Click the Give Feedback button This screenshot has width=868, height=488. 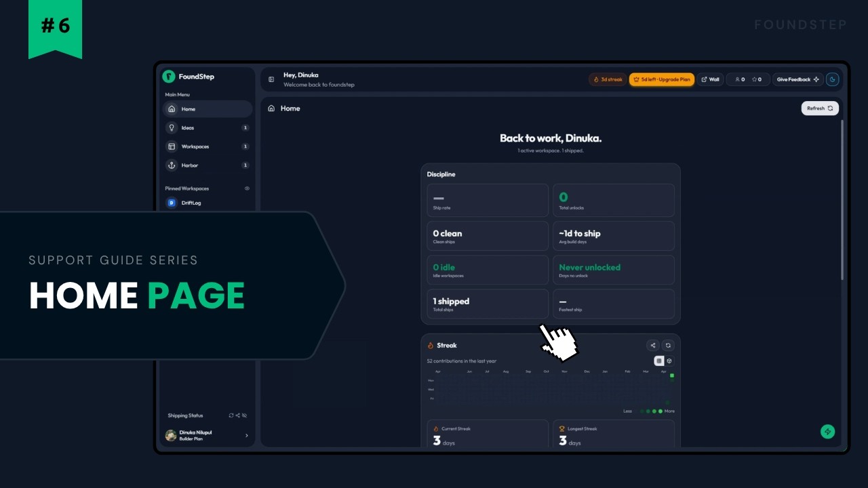coord(797,79)
